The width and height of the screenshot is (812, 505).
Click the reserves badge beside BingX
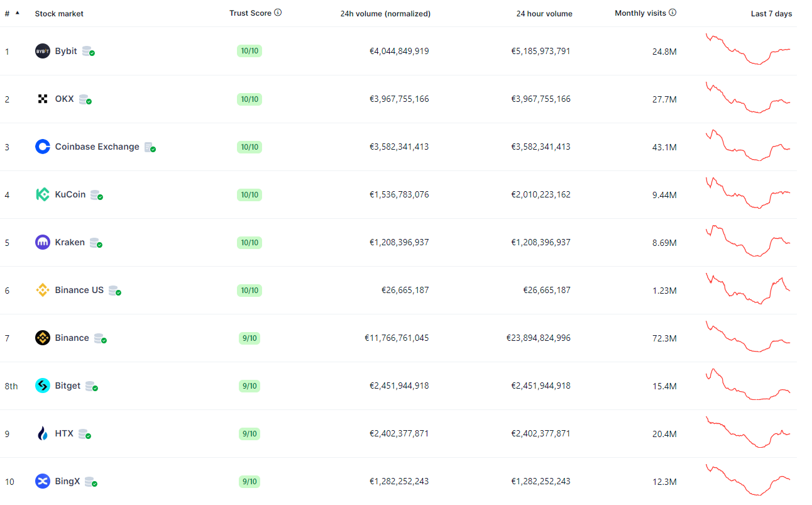(x=91, y=482)
